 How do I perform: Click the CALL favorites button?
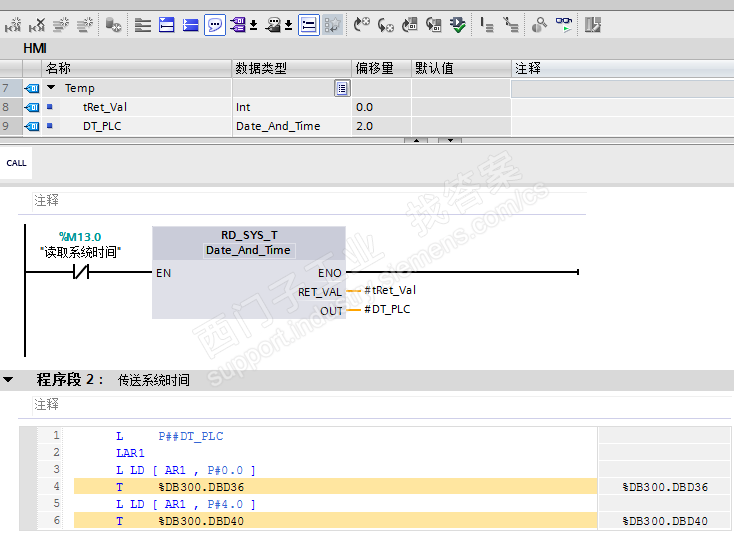click(16, 163)
